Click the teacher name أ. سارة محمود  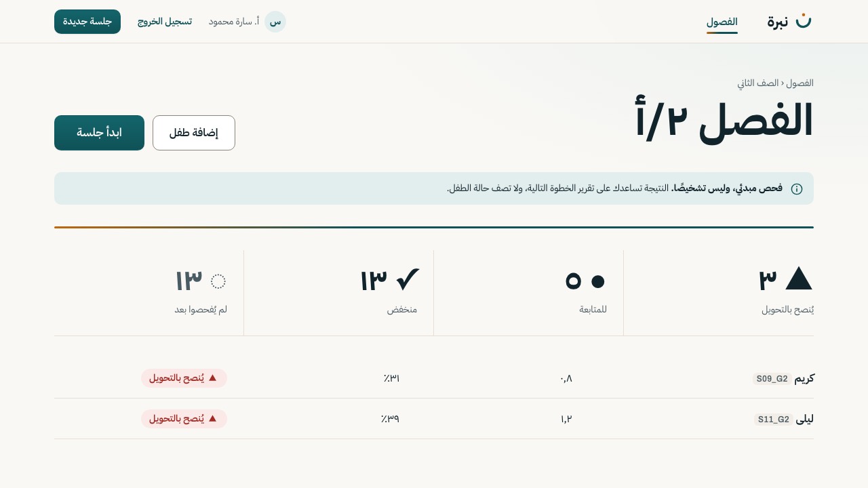(x=234, y=22)
